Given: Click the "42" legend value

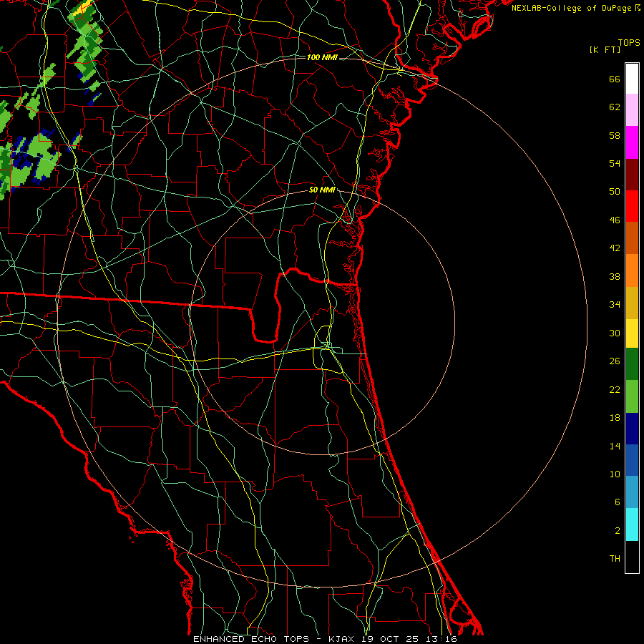Looking at the screenshot, I should (x=615, y=248).
